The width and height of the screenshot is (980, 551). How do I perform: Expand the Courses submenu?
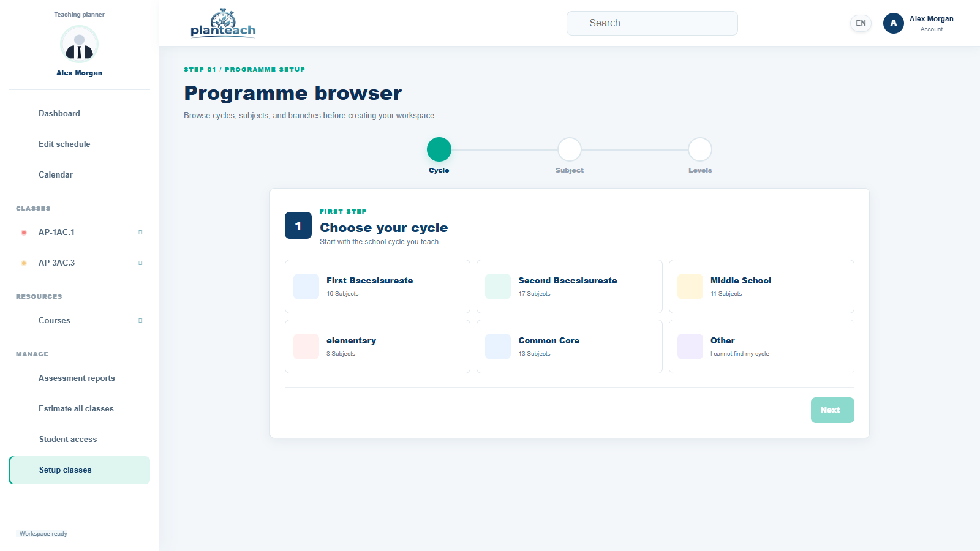140,321
